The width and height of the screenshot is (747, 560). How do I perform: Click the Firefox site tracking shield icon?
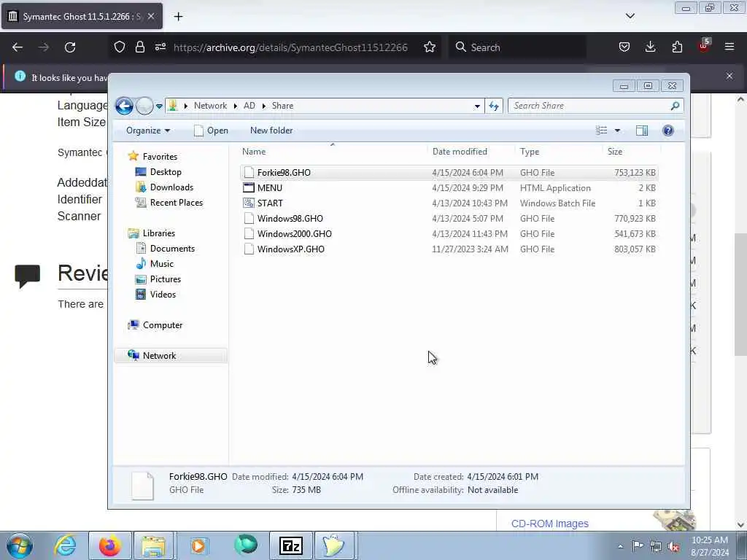(120, 47)
